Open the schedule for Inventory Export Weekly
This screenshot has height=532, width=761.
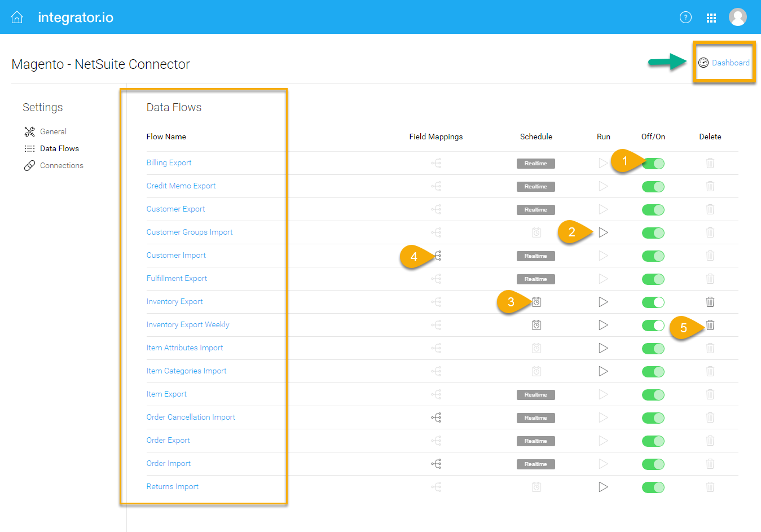click(x=536, y=325)
